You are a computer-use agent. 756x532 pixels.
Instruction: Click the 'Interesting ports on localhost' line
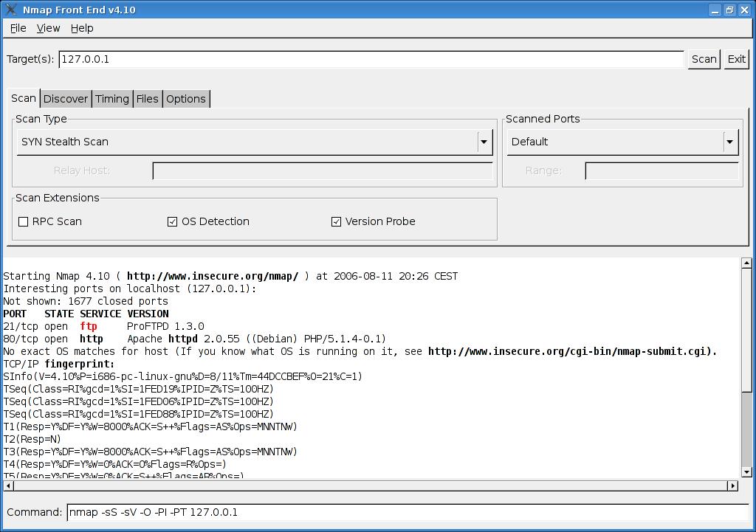[130, 289]
